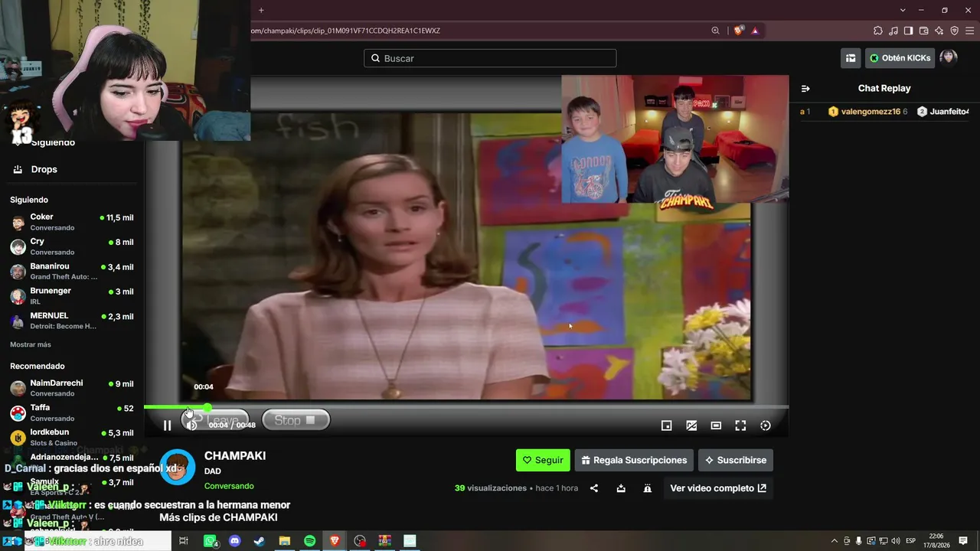Open Task View on the taskbar
The image size is (980, 551).
point(184,541)
